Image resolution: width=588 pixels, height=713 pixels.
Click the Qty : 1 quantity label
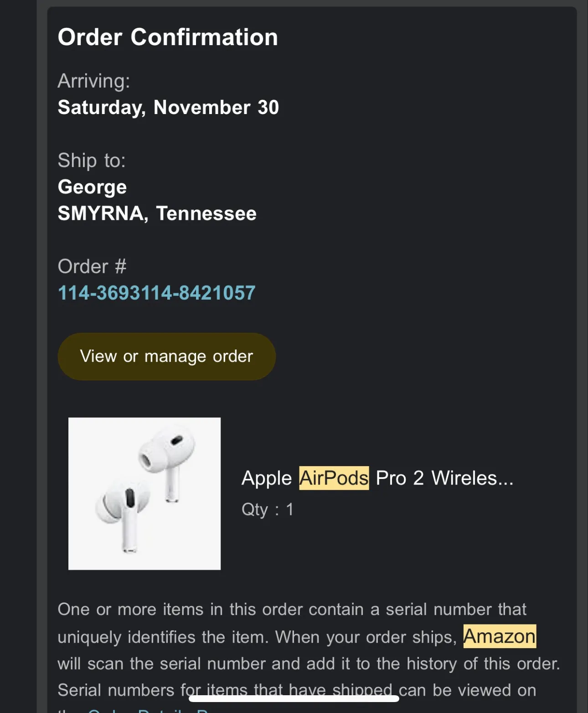point(268,510)
